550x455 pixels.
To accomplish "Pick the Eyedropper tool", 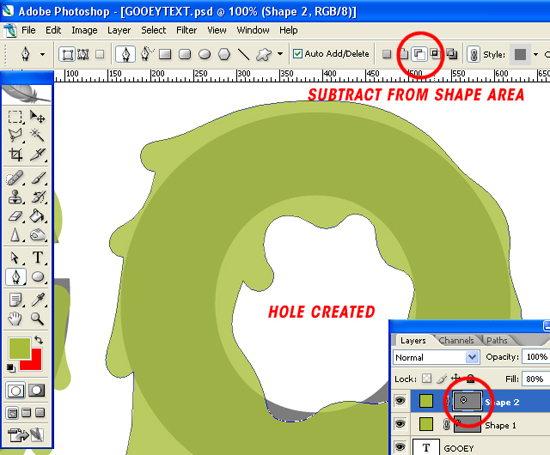I will pyautogui.click(x=38, y=299).
